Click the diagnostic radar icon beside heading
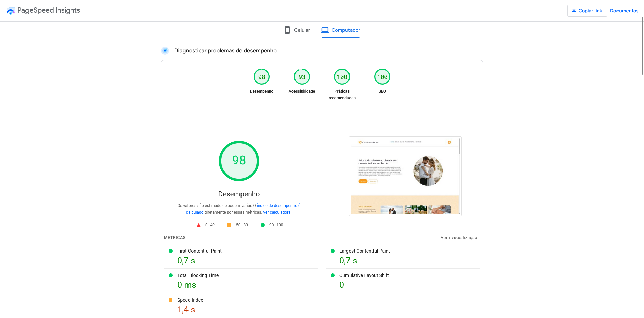Image resolution: width=644 pixels, height=318 pixels. [x=165, y=51]
